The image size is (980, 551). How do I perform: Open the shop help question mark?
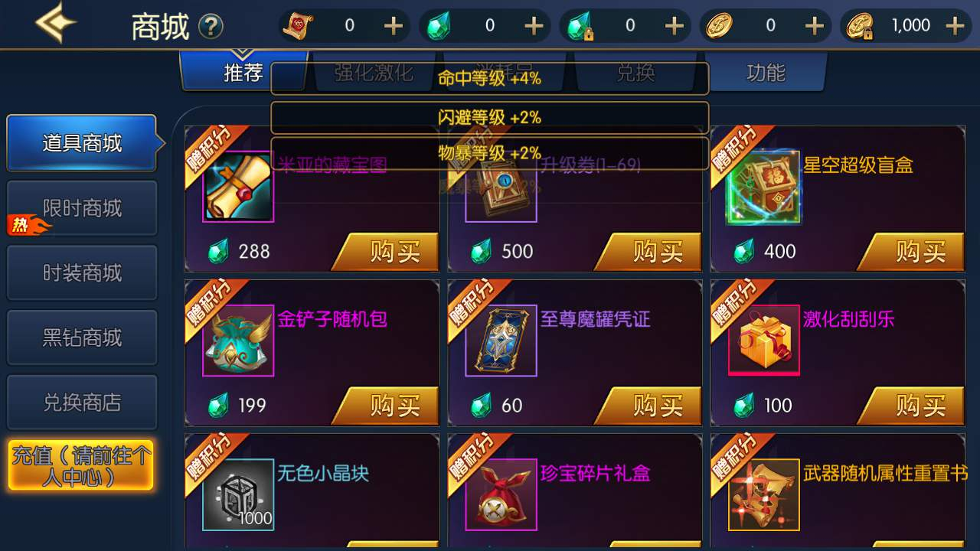pos(211,28)
